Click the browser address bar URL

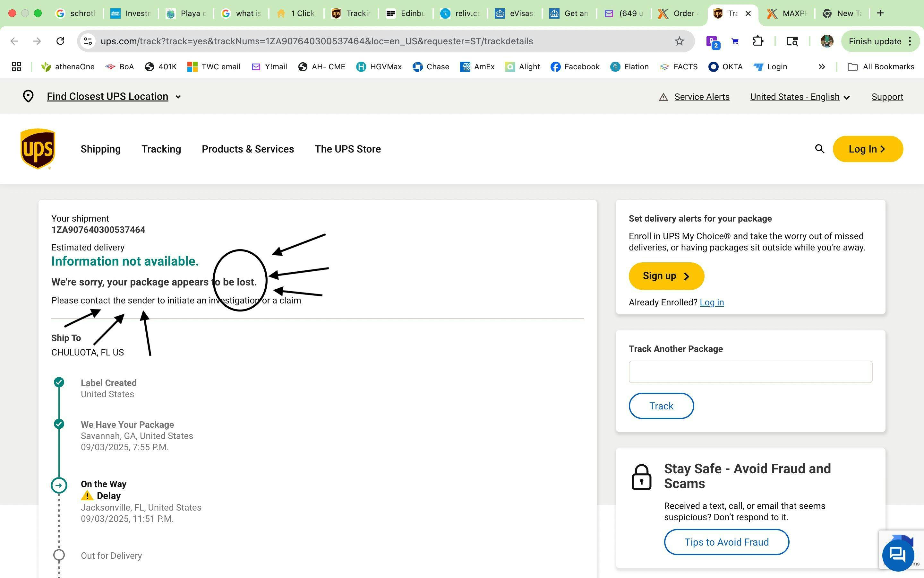(317, 41)
